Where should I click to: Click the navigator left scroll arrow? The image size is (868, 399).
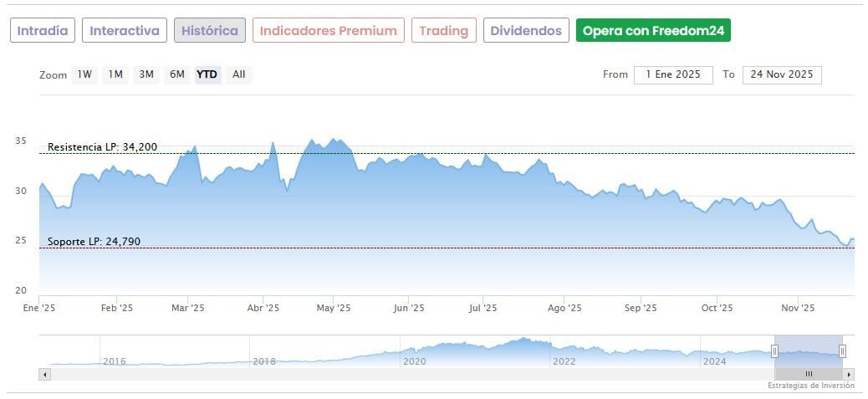(45, 374)
